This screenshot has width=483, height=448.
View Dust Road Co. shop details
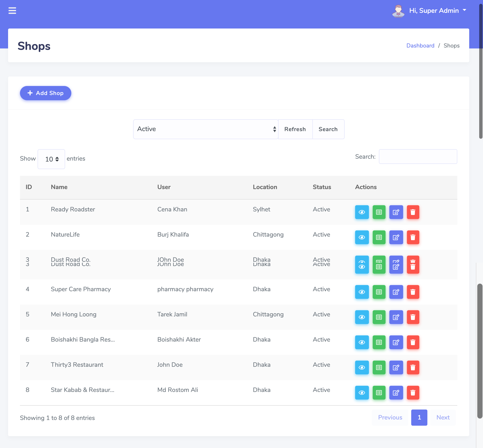tap(362, 264)
